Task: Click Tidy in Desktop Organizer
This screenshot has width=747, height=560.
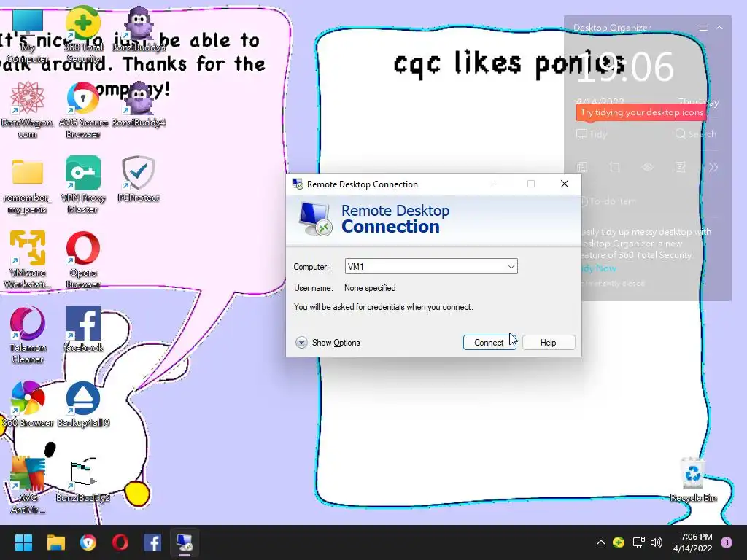Action: coord(592,134)
